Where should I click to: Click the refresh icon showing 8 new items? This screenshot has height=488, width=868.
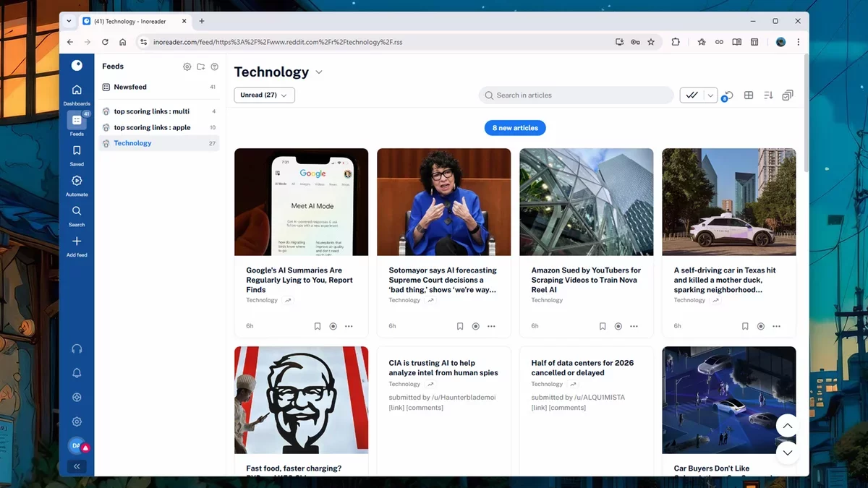(x=728, y=95)
